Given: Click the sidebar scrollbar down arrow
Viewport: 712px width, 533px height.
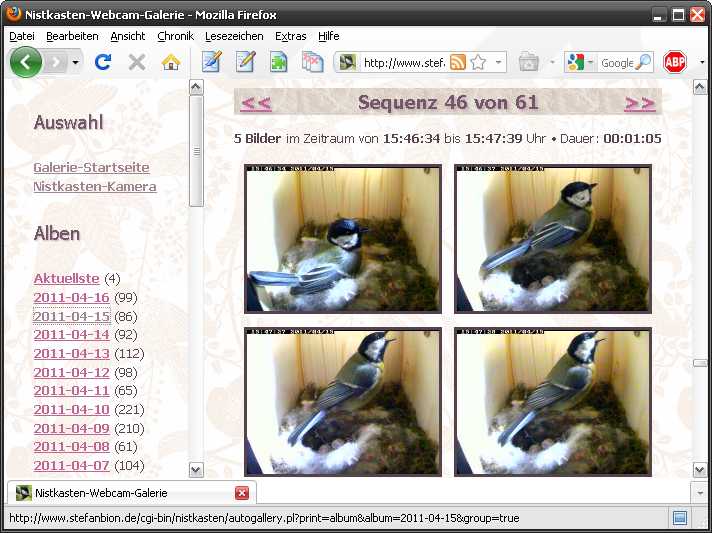Looking at the screenshot, I should (x=196, y=469).
